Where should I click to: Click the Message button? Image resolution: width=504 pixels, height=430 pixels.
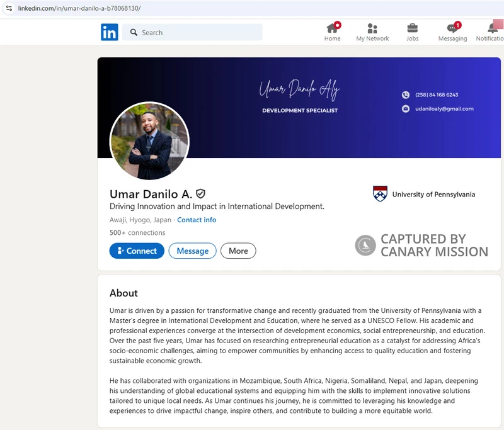193,251
